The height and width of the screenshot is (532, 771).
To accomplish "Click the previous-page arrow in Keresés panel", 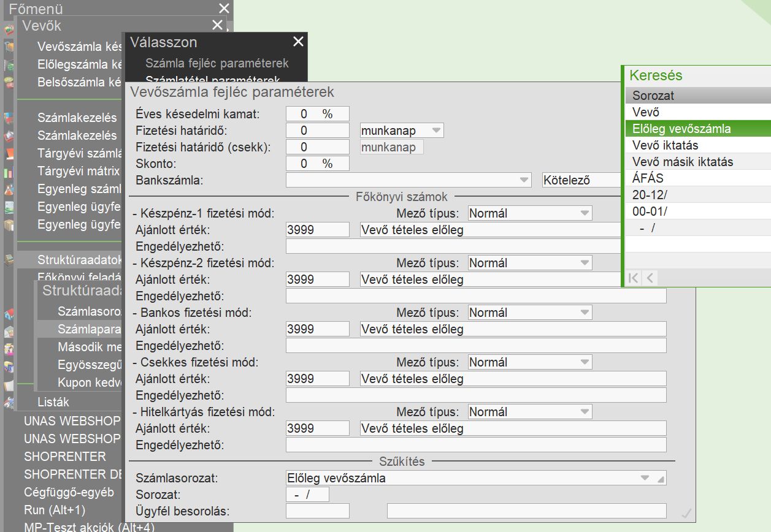I will pyautogui.click(x=649, y=278).
